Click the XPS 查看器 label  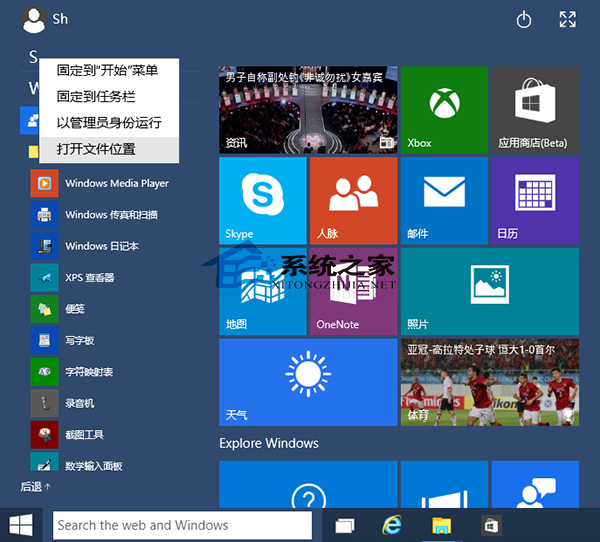(90, 278)
